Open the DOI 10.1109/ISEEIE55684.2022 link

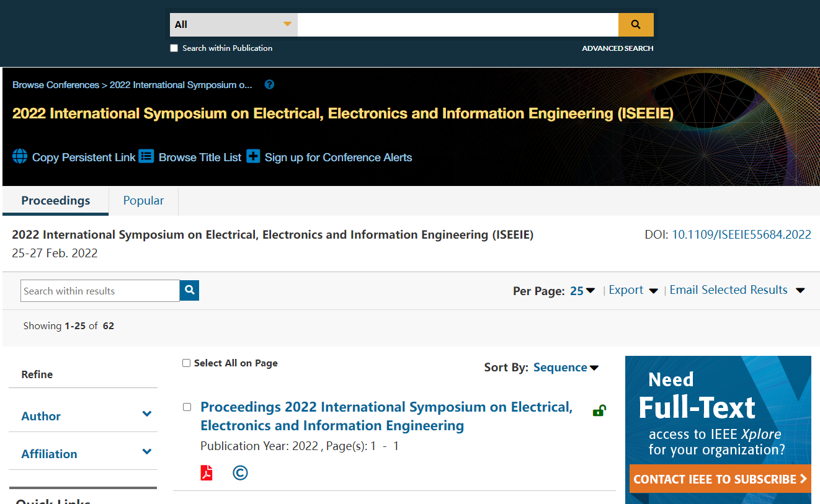[x=742, y=235]
